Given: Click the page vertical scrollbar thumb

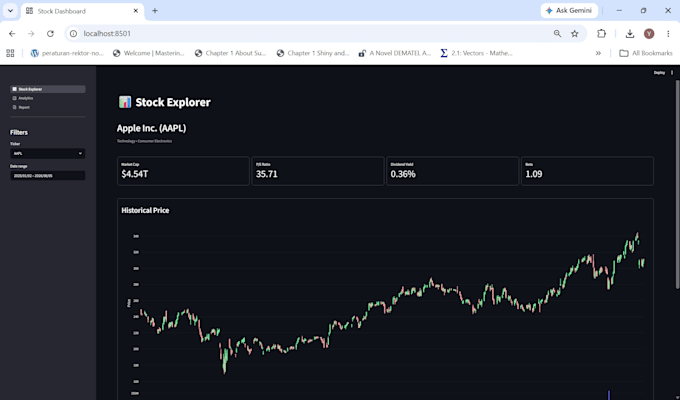Looking at the screenshot, I should (x=677, y=184).
